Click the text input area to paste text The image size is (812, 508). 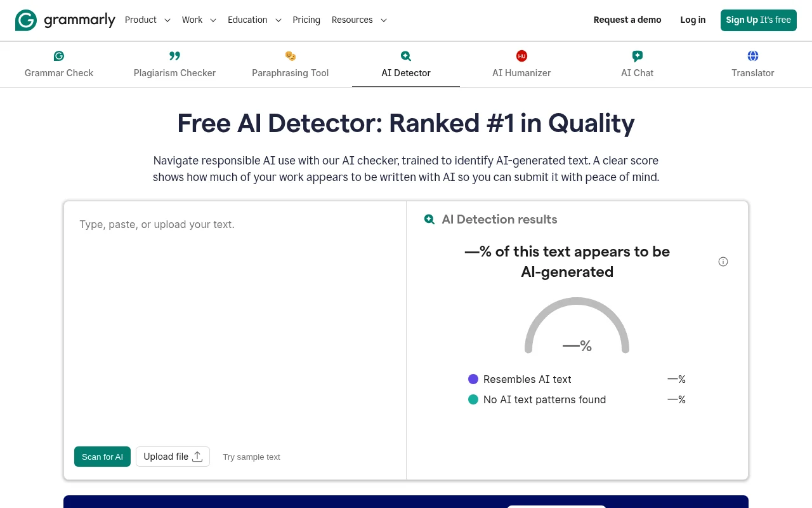pyautogui.click(x=235, y=324)
